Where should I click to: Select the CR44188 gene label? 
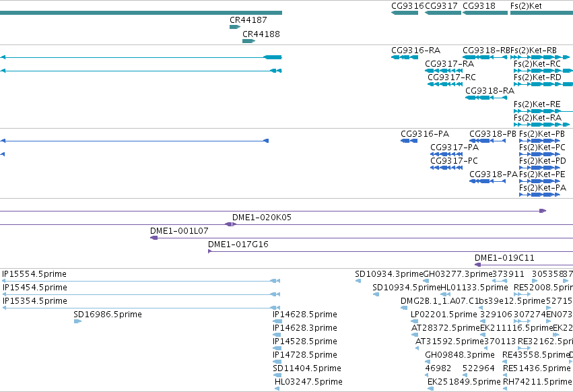coord(261,34)
